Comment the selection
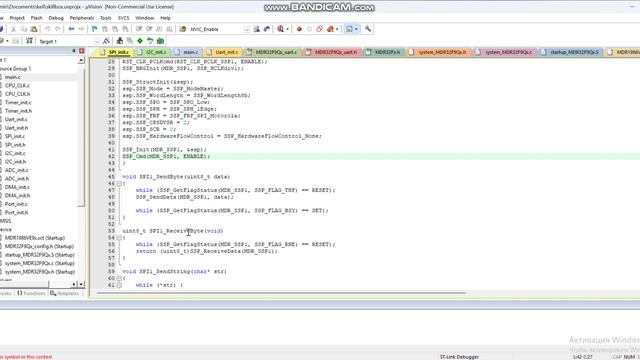 click(159, 29)
